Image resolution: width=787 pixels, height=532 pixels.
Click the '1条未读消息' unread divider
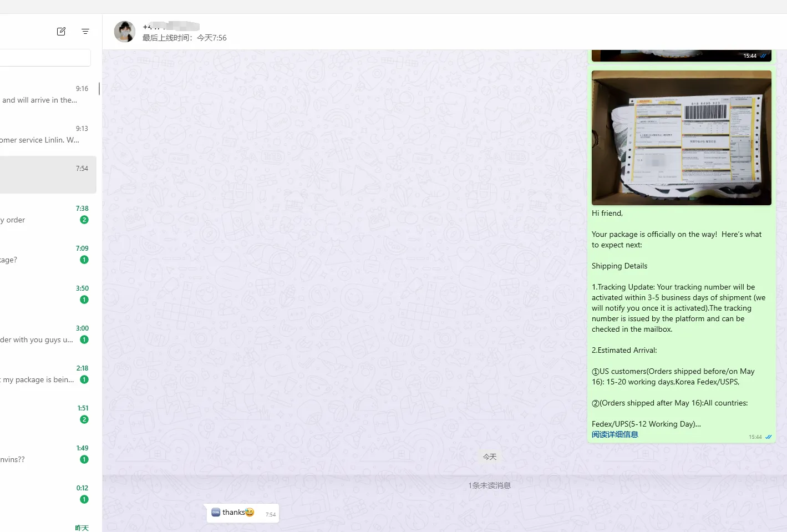coord(489,485)
